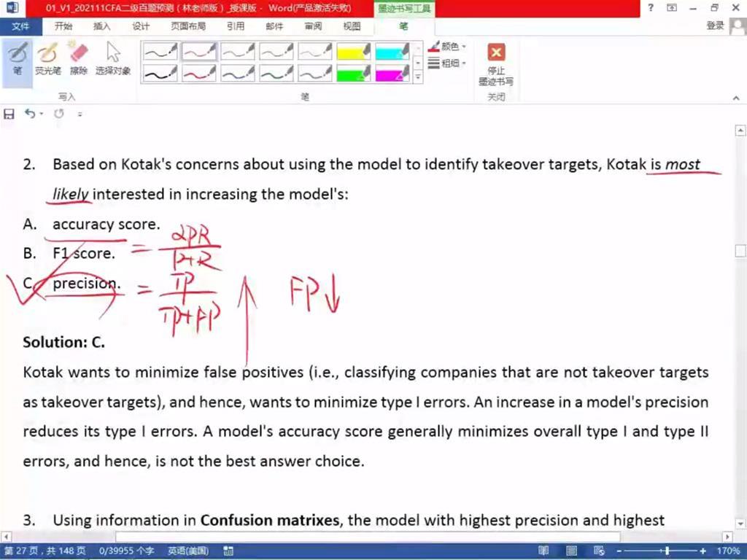Screen dimensions: 747x560
Task: Switch to the References (引用) tab
Action: (236, 26)
